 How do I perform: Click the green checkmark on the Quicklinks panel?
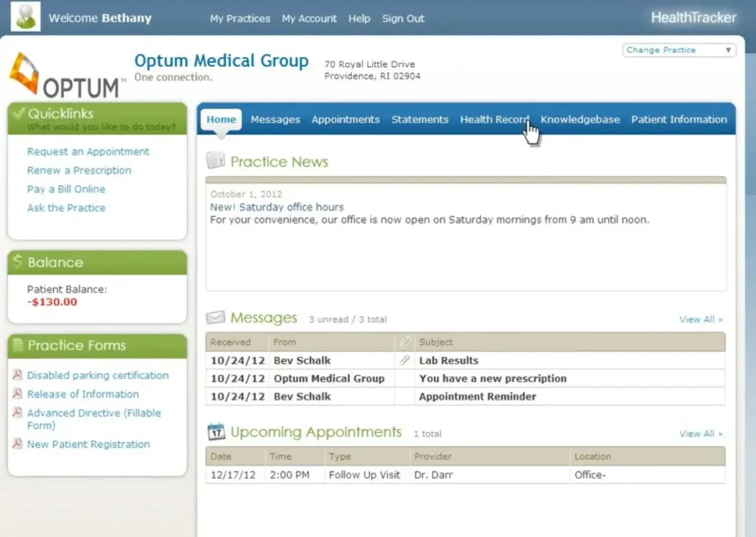click(19, 111)
